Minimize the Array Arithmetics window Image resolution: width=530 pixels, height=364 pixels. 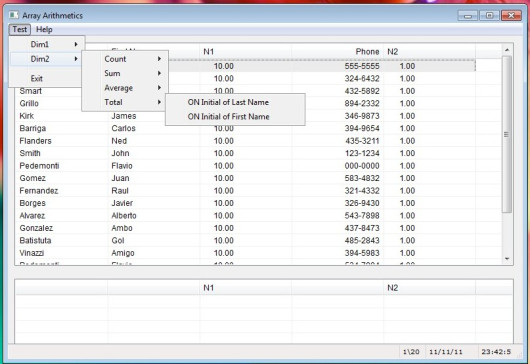(468, 16)
